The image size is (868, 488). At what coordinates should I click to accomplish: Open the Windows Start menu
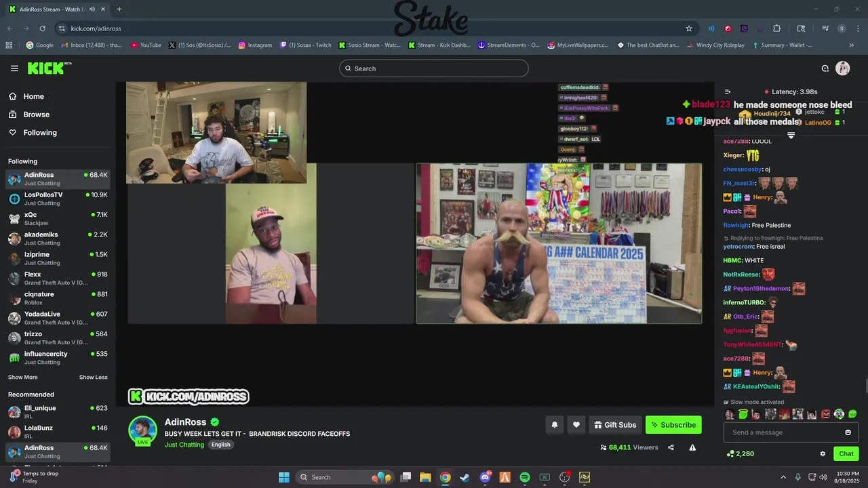(x=283, y=477)
